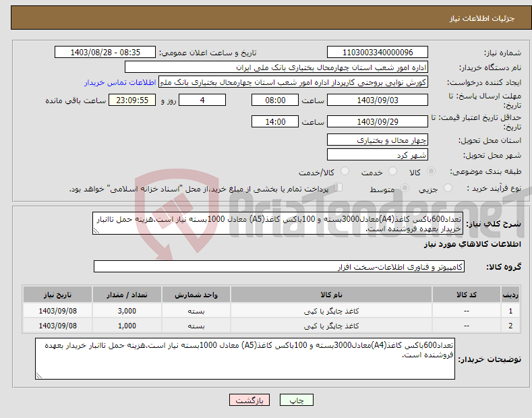Click the تاریخ نیاز column header

click(58, 295)
